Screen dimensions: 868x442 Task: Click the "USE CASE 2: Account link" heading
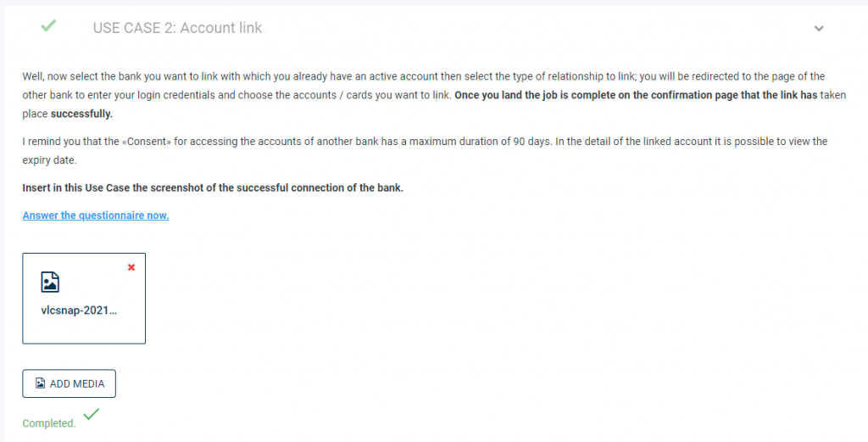click(177, 28)
